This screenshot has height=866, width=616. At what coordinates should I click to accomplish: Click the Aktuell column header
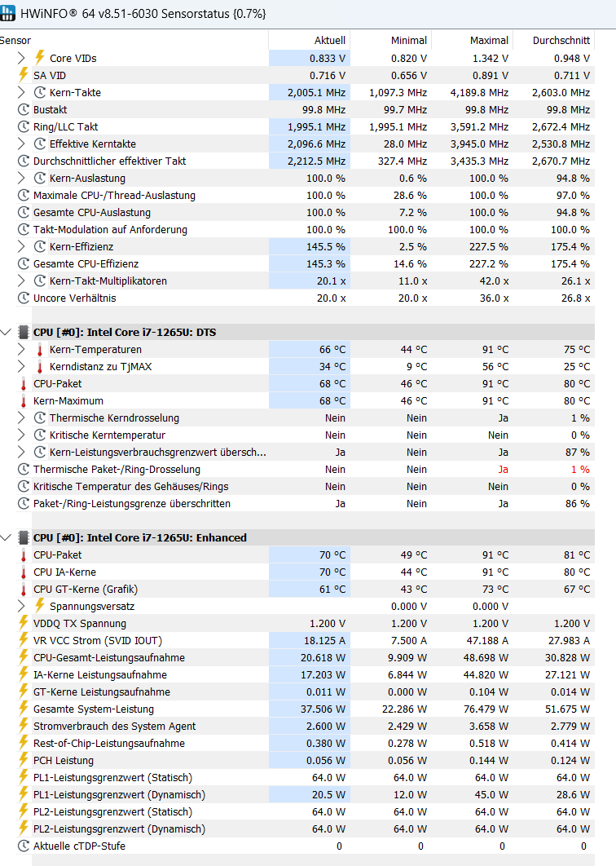(309, 40)
